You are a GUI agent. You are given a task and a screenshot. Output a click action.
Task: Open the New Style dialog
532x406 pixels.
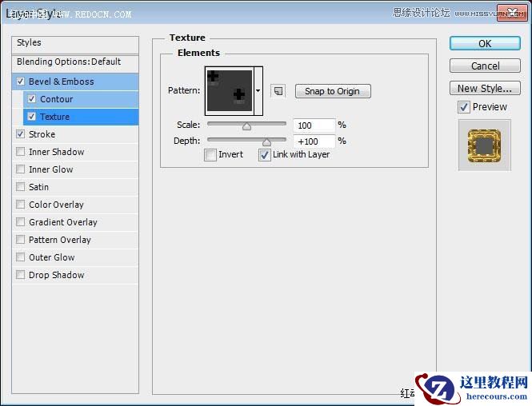[x=485, y=88]
